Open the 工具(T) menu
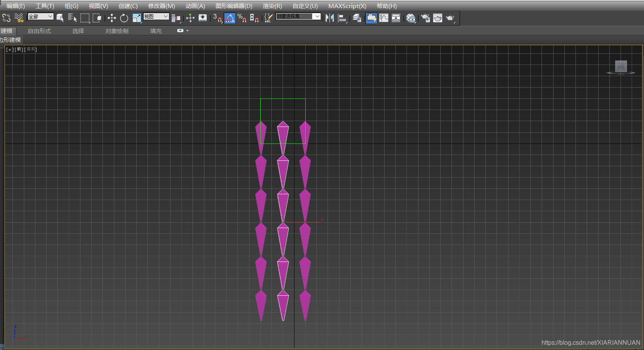Viewport: 644px width, 350px height. (45, 6)
